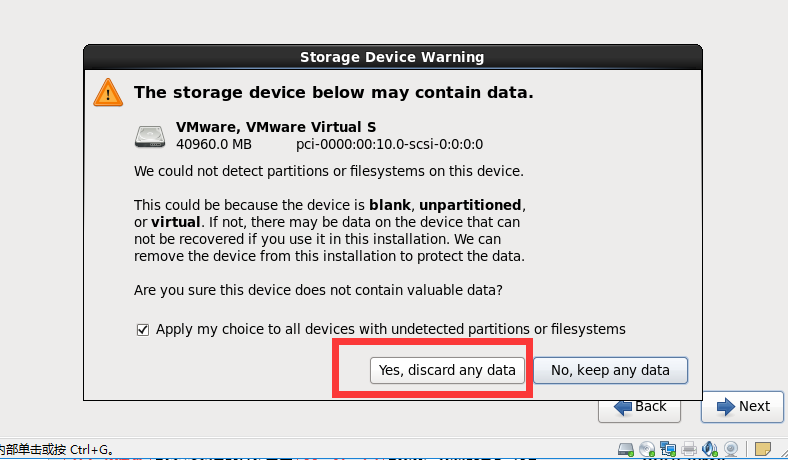This screenshot has height=460, width=788.
Task: Click the Ctrl+G hint in status bar
Action: coord(91,449)
